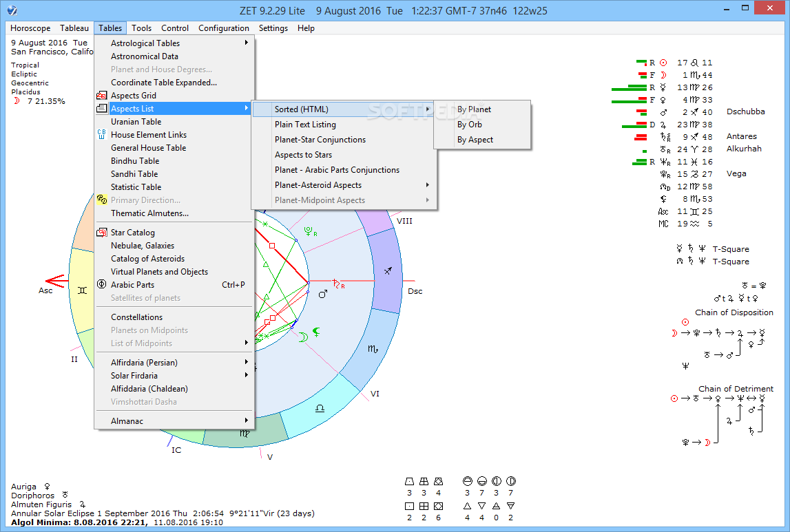Viewport: 790px width, 532px height.
Task: Open the Tools menu
Action: tap(141, 28)
